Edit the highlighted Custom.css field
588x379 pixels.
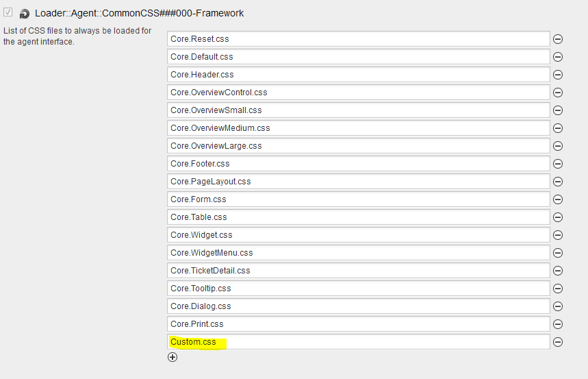point(359,342)
